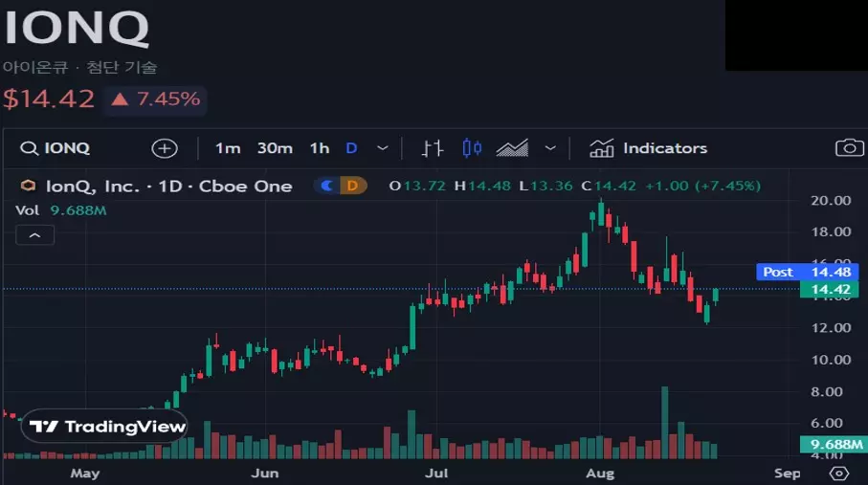Screen dimensions: 868x485
Task: Click the 9.688M volume scale label
Action: [834, 444]
